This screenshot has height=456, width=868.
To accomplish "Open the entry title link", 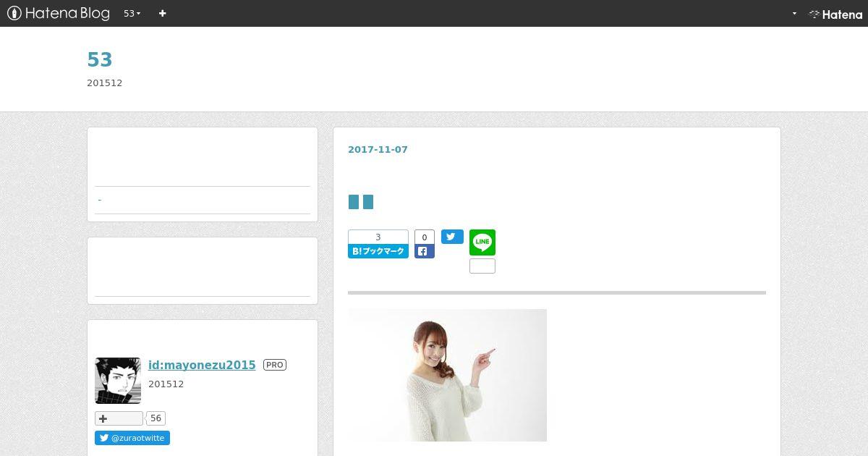I will point(361,202).
